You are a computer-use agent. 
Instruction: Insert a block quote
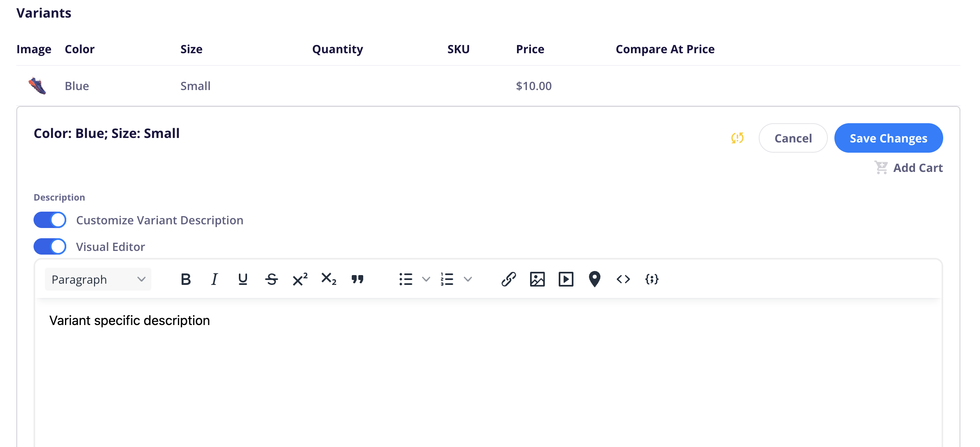(357, 279)
